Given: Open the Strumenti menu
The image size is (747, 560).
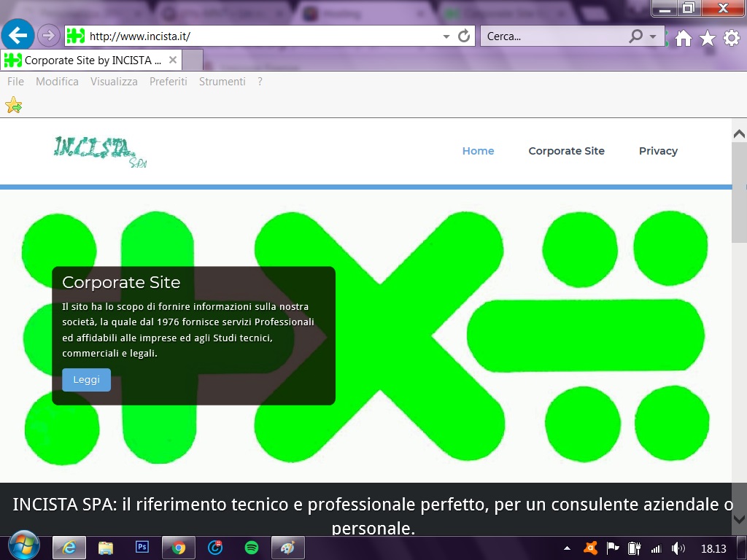Looking at the screenshot, I should 222,82.
